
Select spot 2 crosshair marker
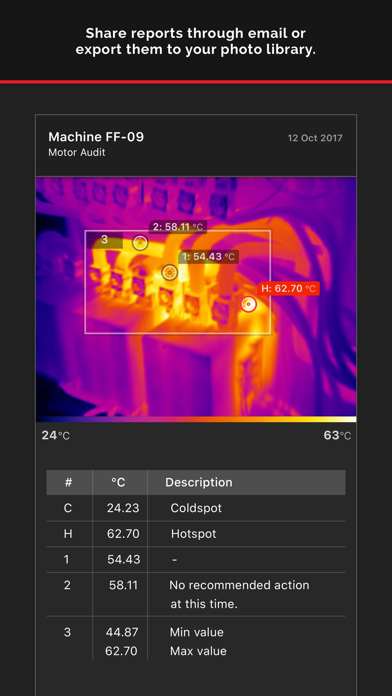140,243
